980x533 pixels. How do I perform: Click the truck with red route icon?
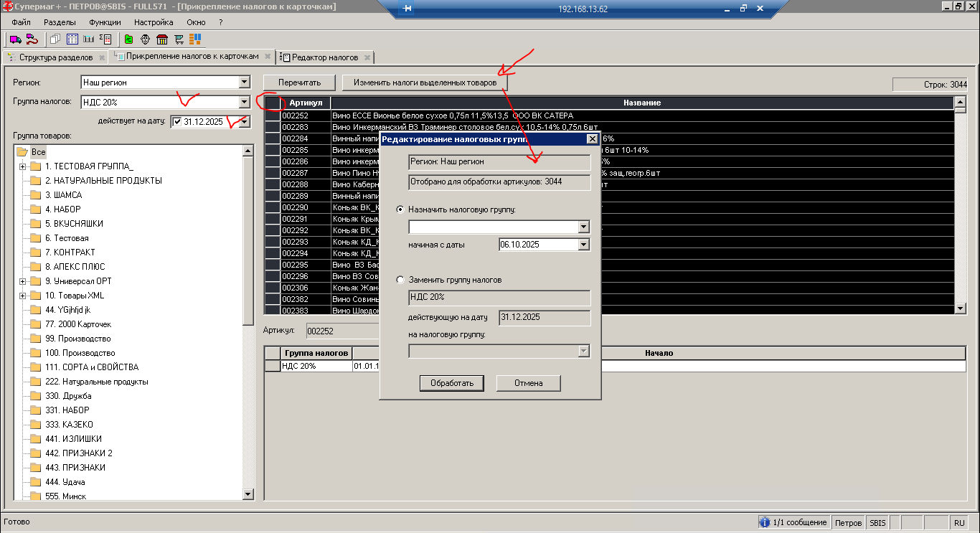31,39
